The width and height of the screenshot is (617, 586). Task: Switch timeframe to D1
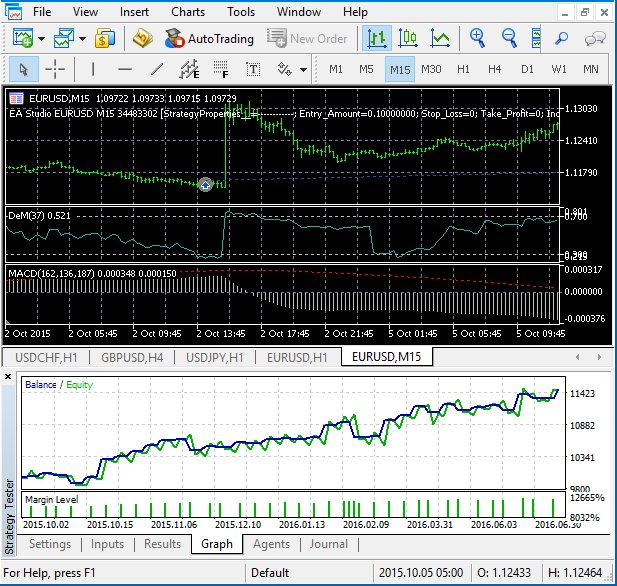click(527, 69)
